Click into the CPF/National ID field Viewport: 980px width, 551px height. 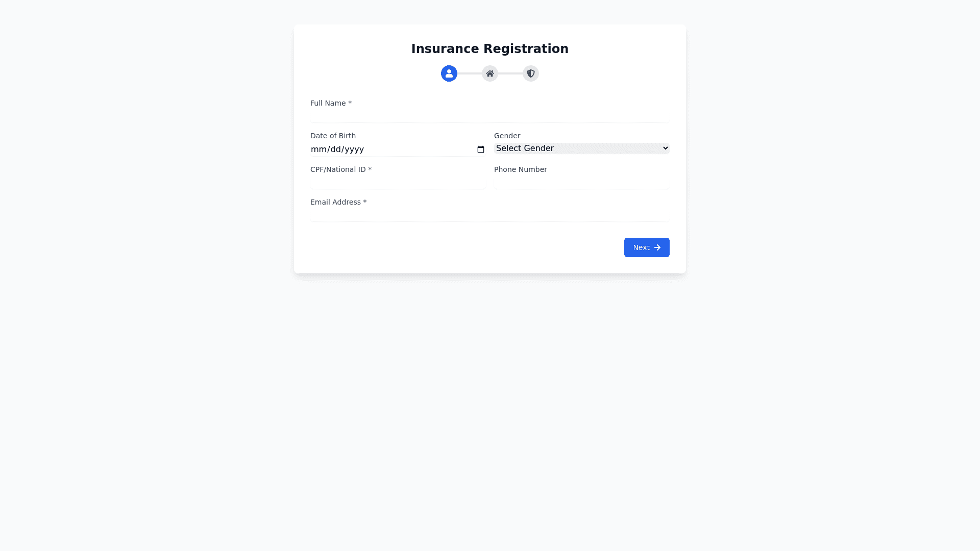point(398,182)
